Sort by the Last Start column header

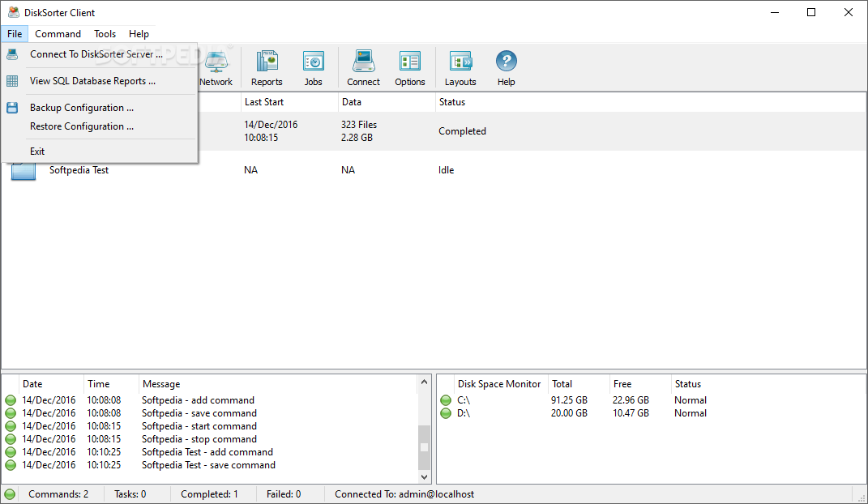pyautogui.click(x=289, y=102)
